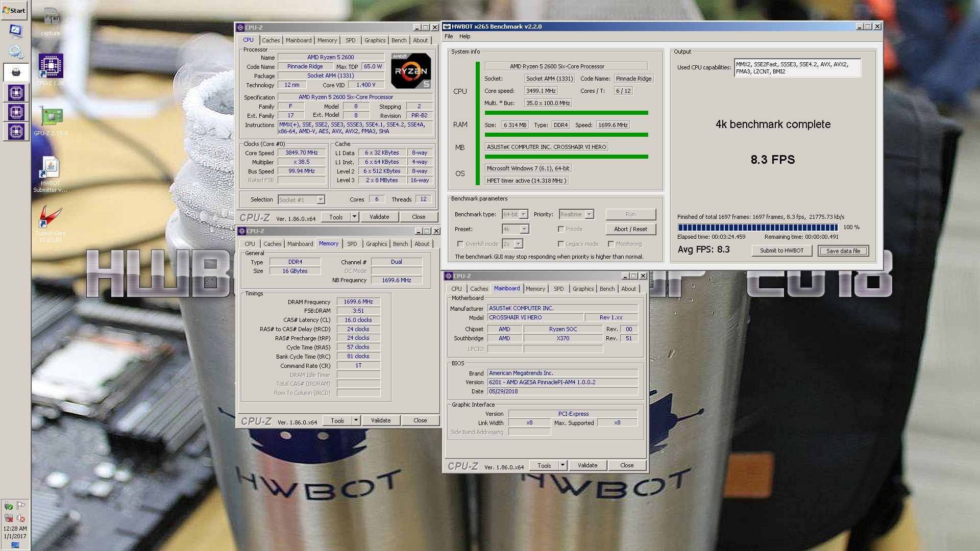980x551 pixels.
Task: Open the Help menu in HWBOT x265
Action: pos(464,36)
